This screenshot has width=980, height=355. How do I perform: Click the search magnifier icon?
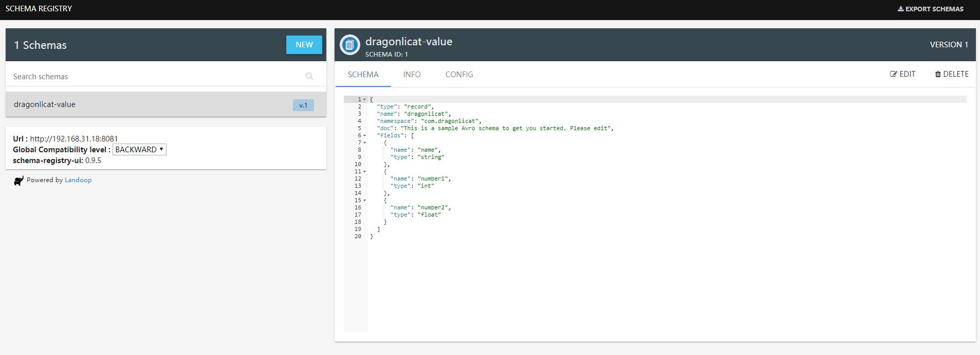[x=309, y=76]
